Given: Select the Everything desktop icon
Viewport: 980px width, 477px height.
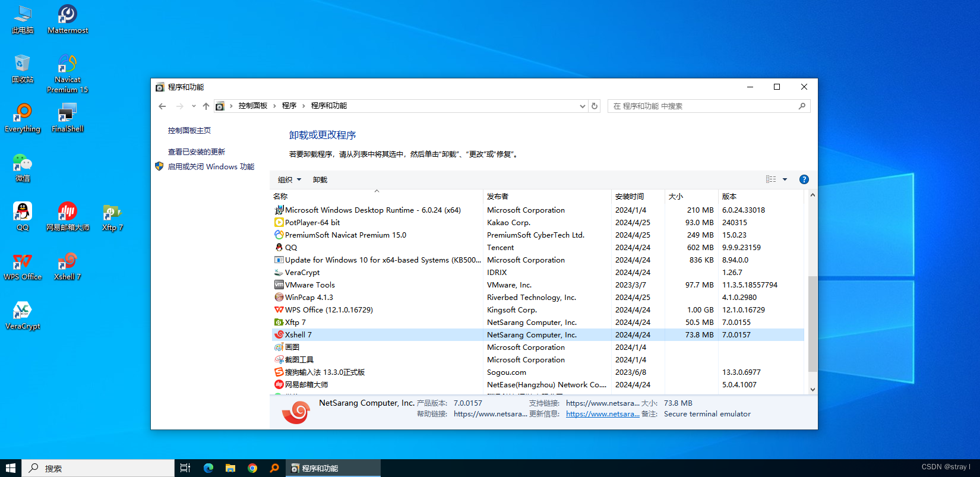Looking at the screenshot, I should tap(23, 118).
